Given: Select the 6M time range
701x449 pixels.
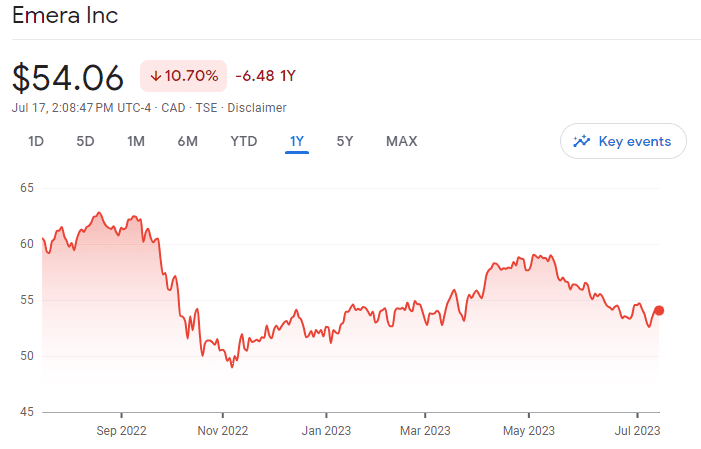Looking at the screenshot, I should pos(187,141).
